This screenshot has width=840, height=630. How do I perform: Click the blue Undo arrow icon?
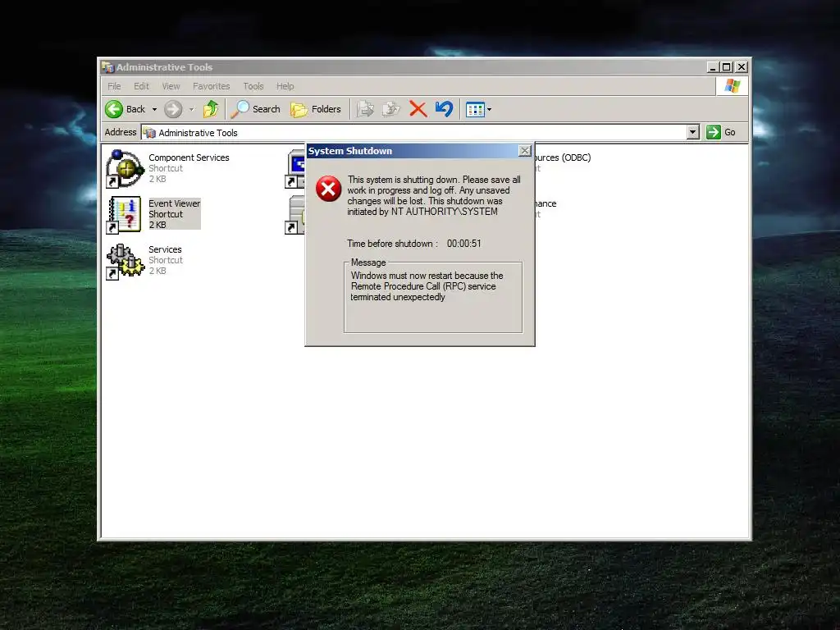(x=444, y=109)
